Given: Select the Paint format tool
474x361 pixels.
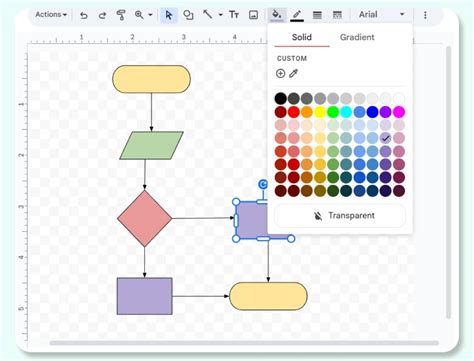Looking at the screenshot, I should tap(121, 15).
